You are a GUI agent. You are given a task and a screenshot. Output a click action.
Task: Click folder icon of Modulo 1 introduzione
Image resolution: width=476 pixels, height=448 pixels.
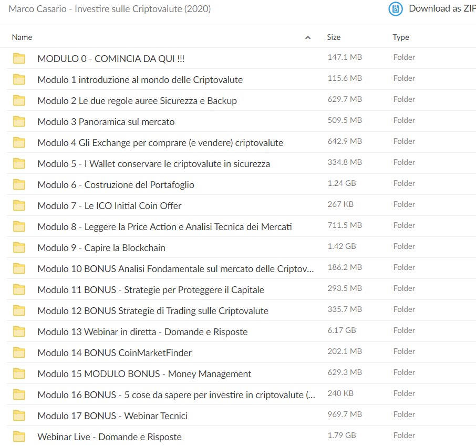[x=19, y=79]
